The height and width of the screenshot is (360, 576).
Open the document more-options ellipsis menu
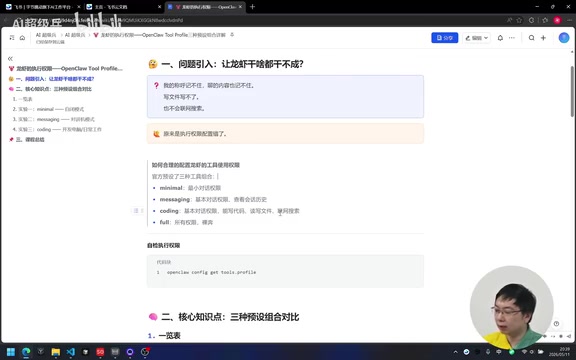[512, 38]
